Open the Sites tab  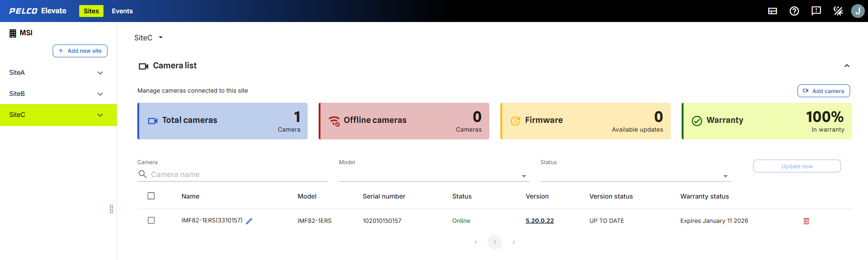coord(91,11)
